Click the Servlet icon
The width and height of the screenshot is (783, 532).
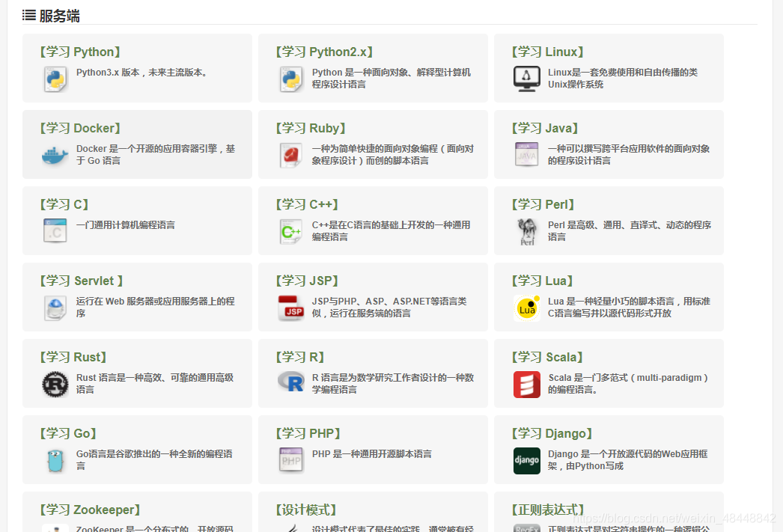pos(55,308)
